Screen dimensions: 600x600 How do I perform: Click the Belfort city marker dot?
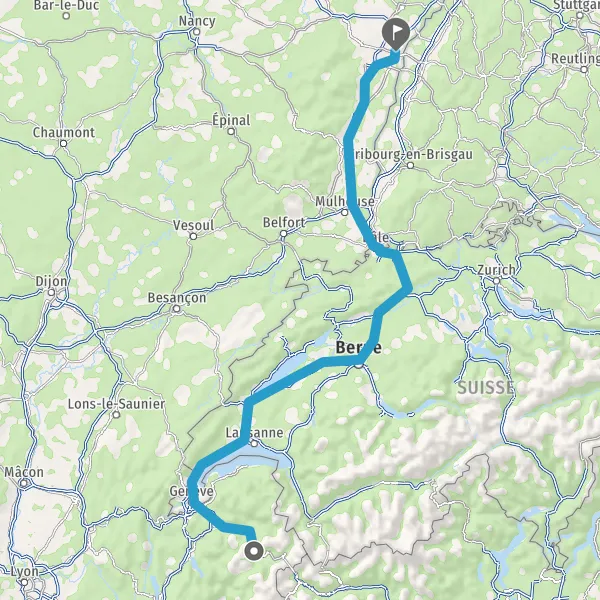pos(284,233)
